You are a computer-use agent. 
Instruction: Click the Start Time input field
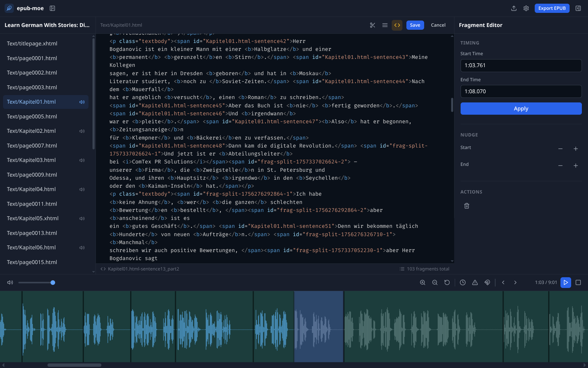[521, 65]
